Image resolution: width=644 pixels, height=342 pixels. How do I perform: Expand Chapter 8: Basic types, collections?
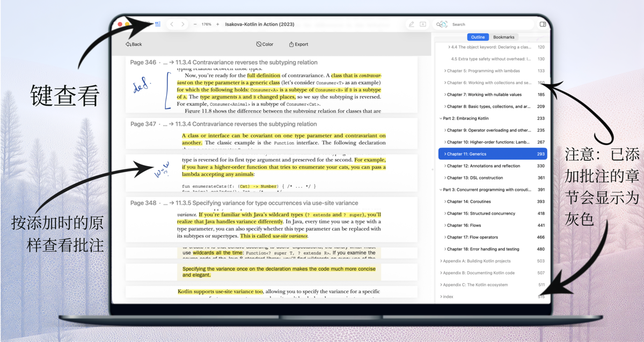(445, 107)
